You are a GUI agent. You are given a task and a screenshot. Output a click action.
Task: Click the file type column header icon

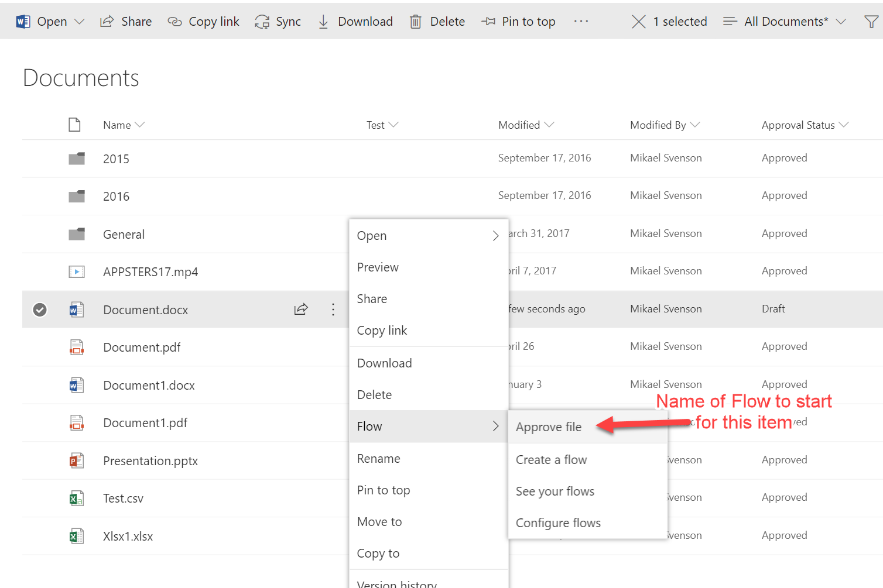74,125
